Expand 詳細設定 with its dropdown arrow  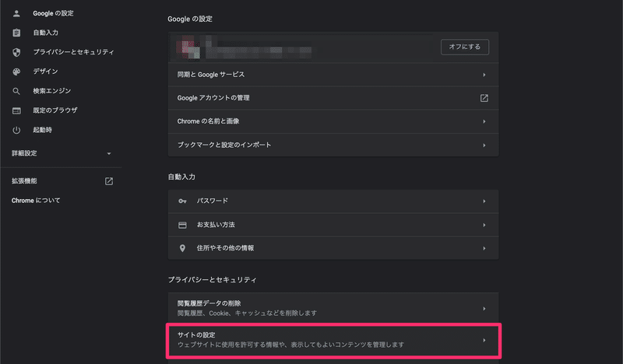pos(109,154)
